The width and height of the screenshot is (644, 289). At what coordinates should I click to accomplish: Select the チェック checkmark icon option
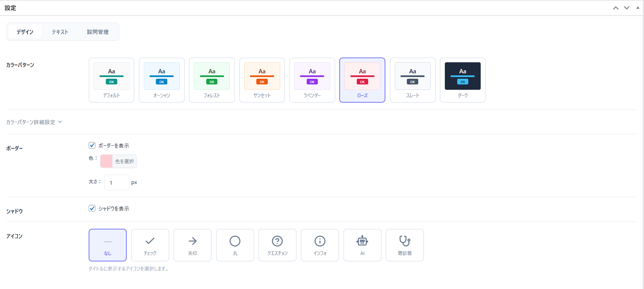(150, 245)
